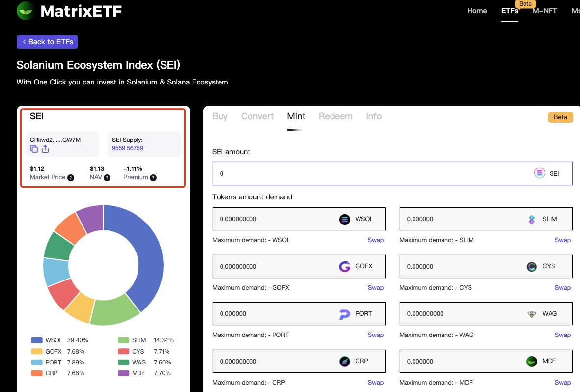Image resolution: width=580 pixels, height=392 pixels.
Task: Click PORT light blue legend swatch
Action: pos(37,363)
